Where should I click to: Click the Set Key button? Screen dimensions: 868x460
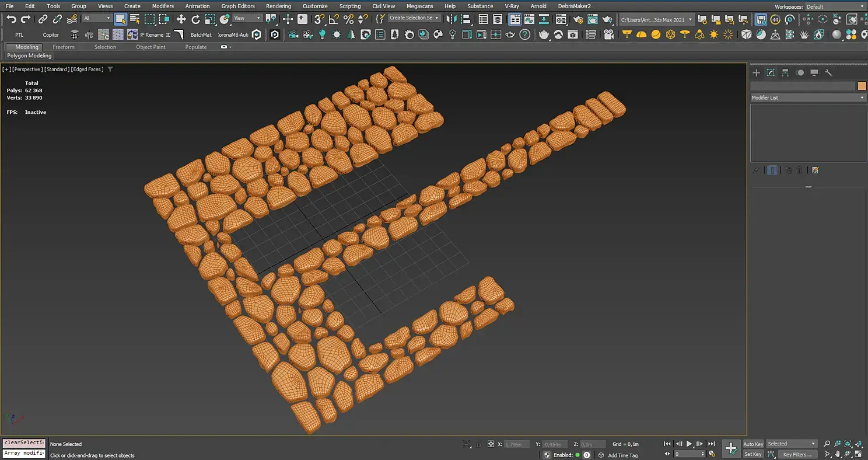752,454
